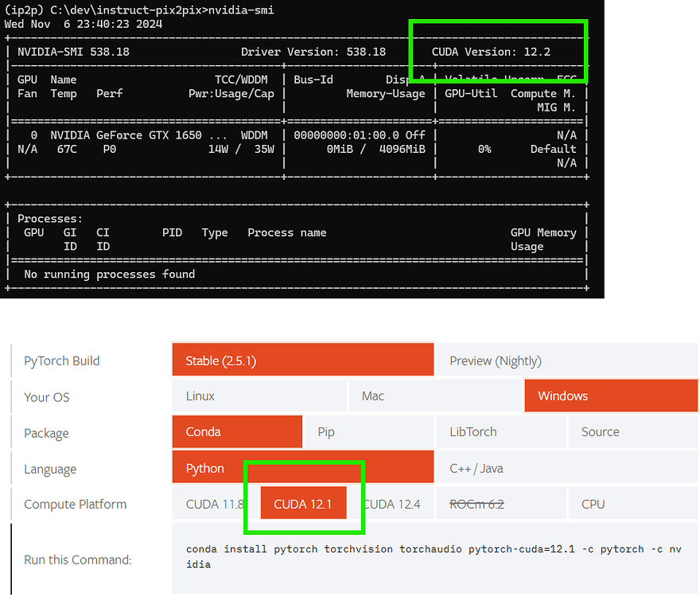Select the Source package option
The height and width of the screenshot is (597, 700).
coord(633,431)
